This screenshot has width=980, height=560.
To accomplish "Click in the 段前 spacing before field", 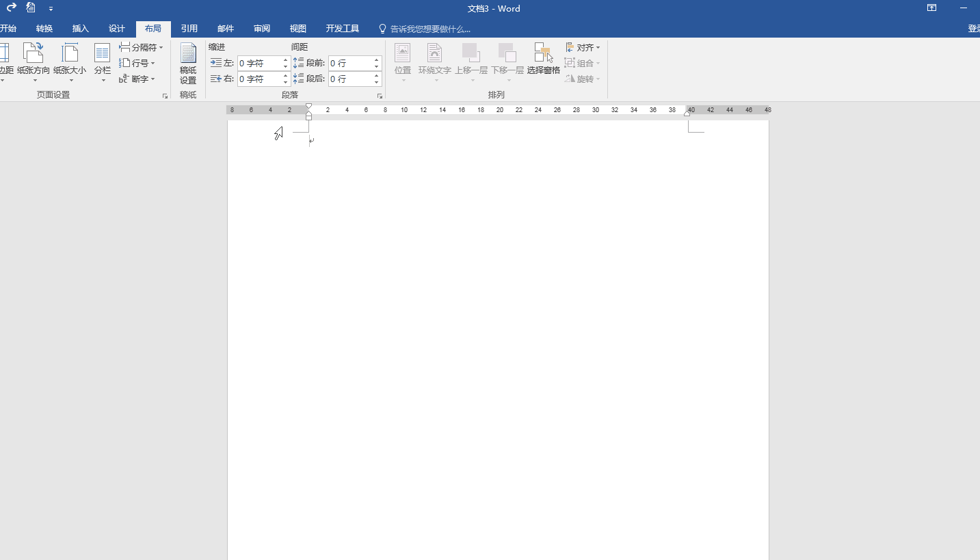I will coord(349,63).
